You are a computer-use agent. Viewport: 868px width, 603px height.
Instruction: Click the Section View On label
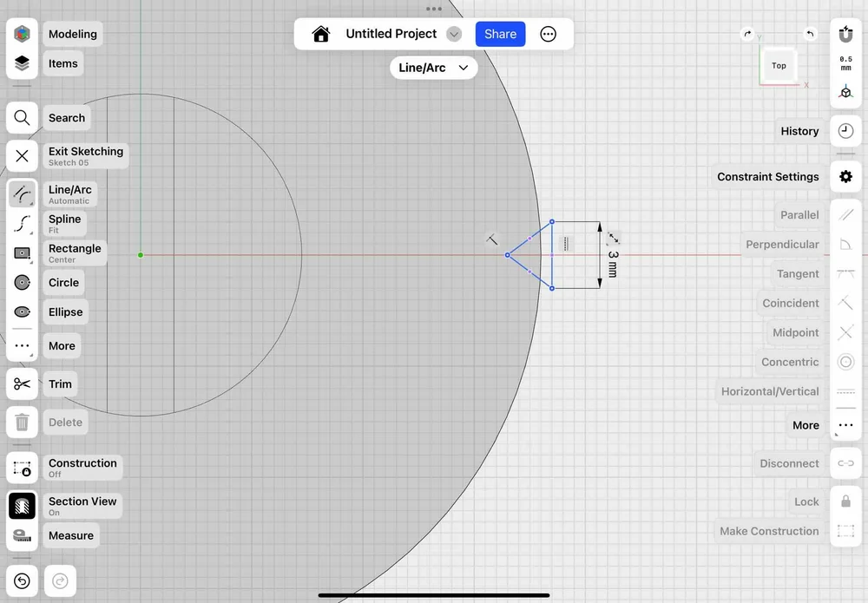coord(82,506)
